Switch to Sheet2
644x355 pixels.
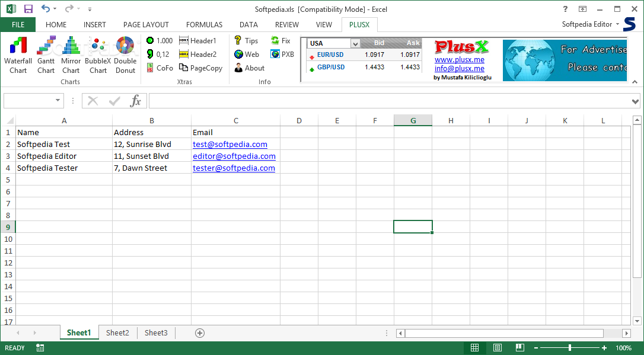point(117,333)
